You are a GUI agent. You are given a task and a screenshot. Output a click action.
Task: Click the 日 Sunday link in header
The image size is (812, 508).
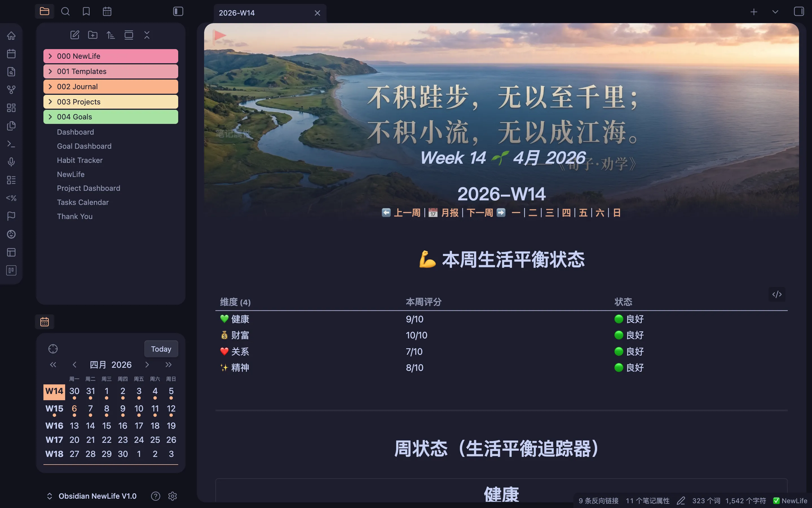617,213
